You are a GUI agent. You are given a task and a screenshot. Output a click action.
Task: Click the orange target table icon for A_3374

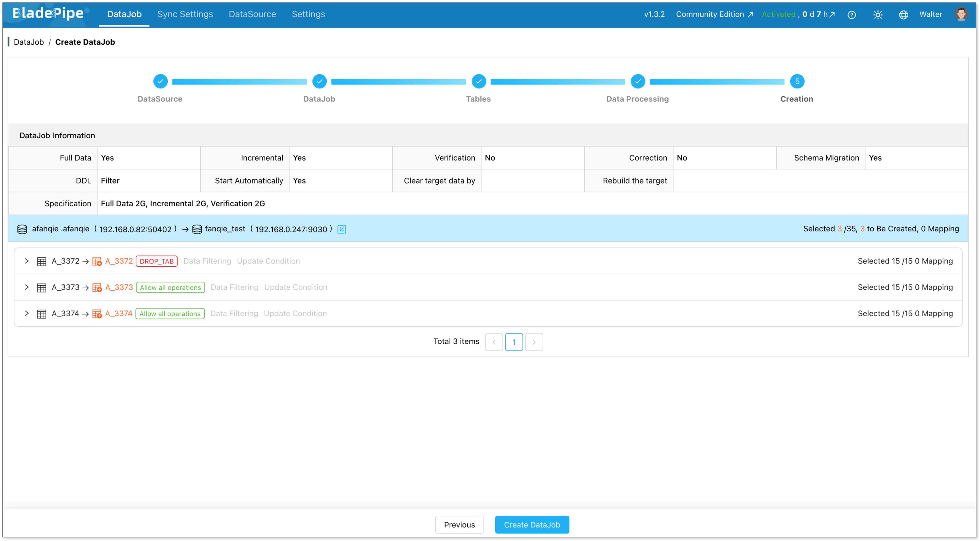(x=97, y=314)
